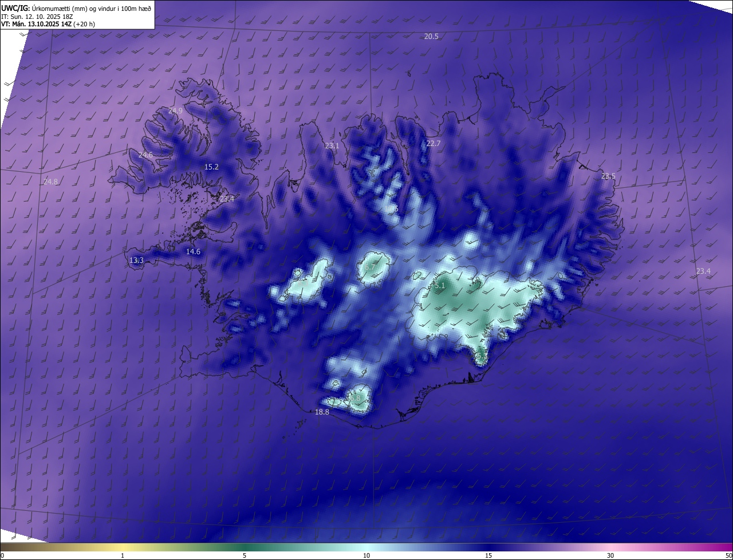Click the 5.1 value on the large glacier
This screenshot has width=733, height=560.
point(440,285)
